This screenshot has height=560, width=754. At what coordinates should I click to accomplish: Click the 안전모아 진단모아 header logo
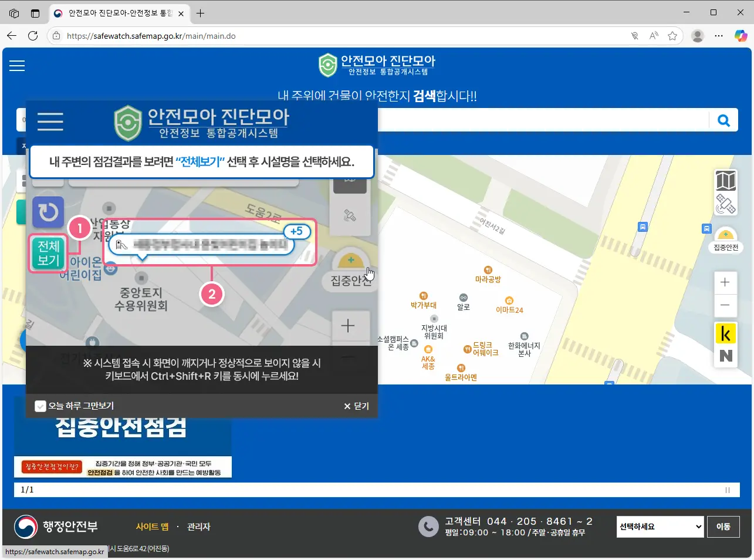pyautogui.click(x=377, y=65)
